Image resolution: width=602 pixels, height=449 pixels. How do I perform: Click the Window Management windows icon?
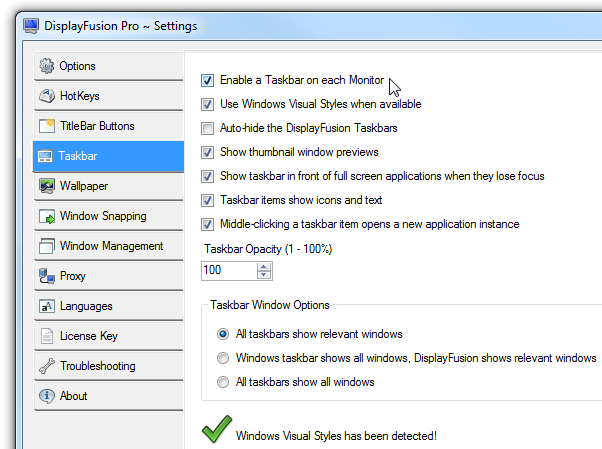[x=47, y=246]
